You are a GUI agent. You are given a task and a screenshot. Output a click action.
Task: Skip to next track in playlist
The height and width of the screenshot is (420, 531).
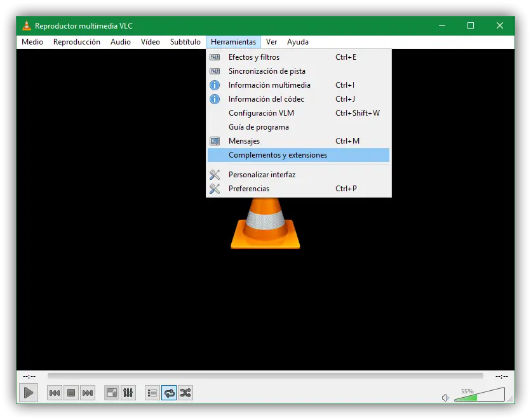click(x=88, y=393)
